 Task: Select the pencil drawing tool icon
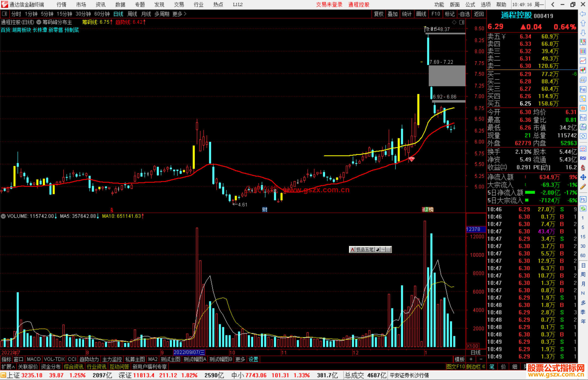[x=583, y=187]
